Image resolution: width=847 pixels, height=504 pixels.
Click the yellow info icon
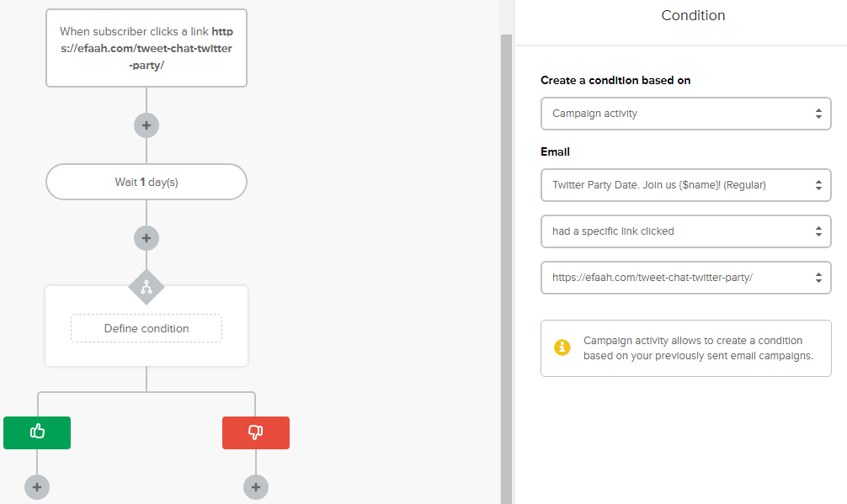(562, 347)
